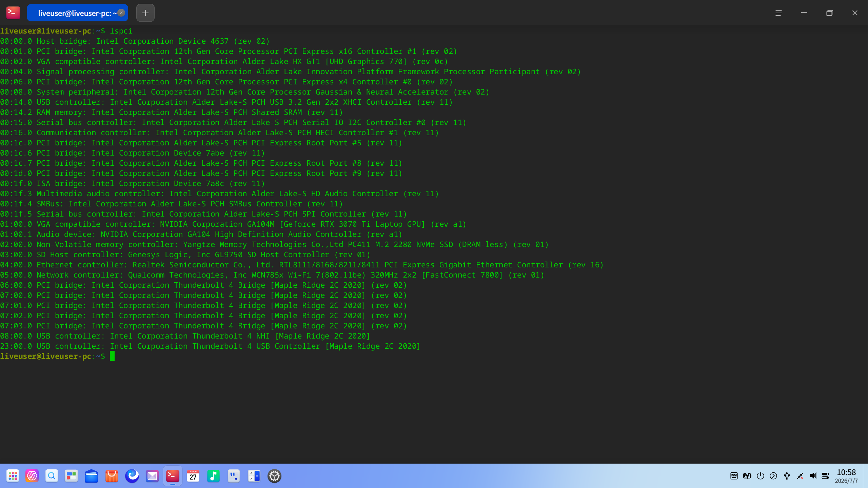The width and height of the screenshot is (868, 488).
Task: Select the liveuser@liveuser-pc terminal tab
Action: [x=77, y=13]
